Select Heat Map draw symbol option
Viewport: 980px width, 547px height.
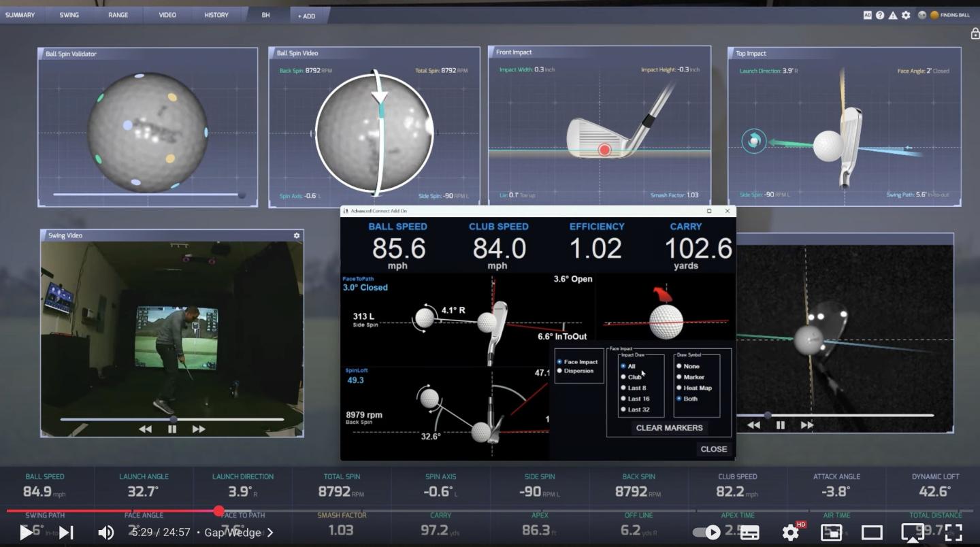[679, 388]
